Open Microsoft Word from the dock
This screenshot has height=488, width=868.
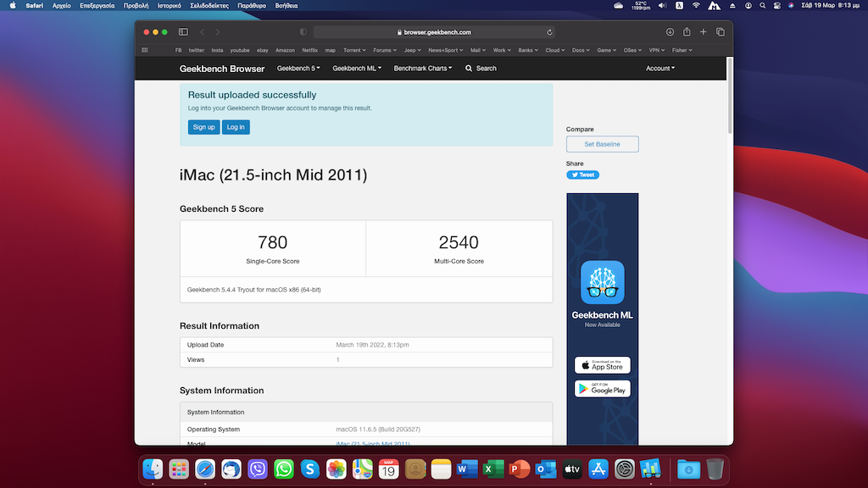tap(467, 469)
